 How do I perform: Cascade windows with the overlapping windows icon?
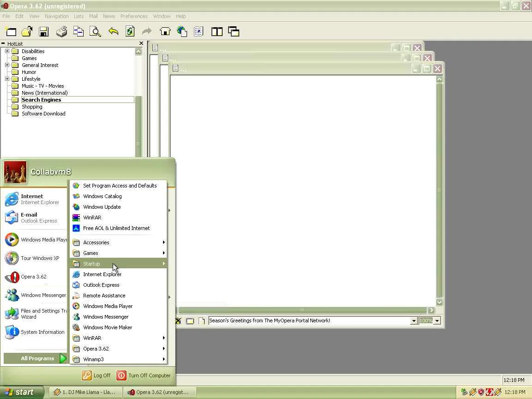coord(234,31)
